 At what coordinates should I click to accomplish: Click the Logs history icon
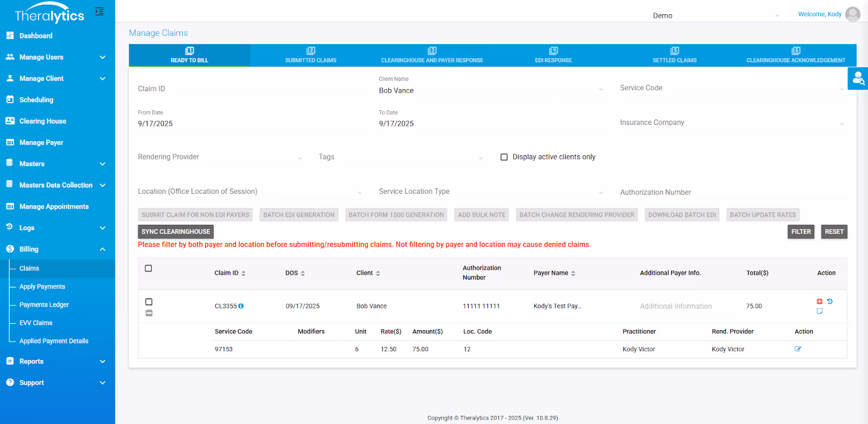9,227
